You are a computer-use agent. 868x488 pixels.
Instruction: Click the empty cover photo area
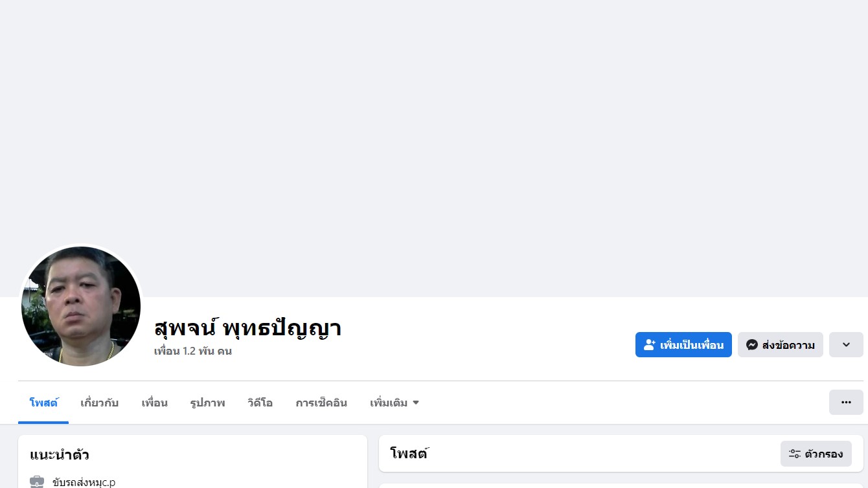point(434,142)
